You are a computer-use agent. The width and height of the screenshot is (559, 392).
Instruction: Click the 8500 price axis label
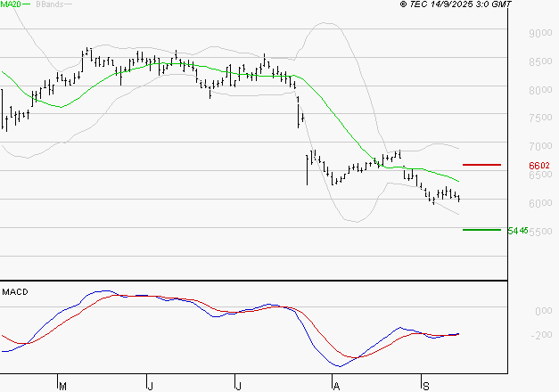tap(540, 61)
